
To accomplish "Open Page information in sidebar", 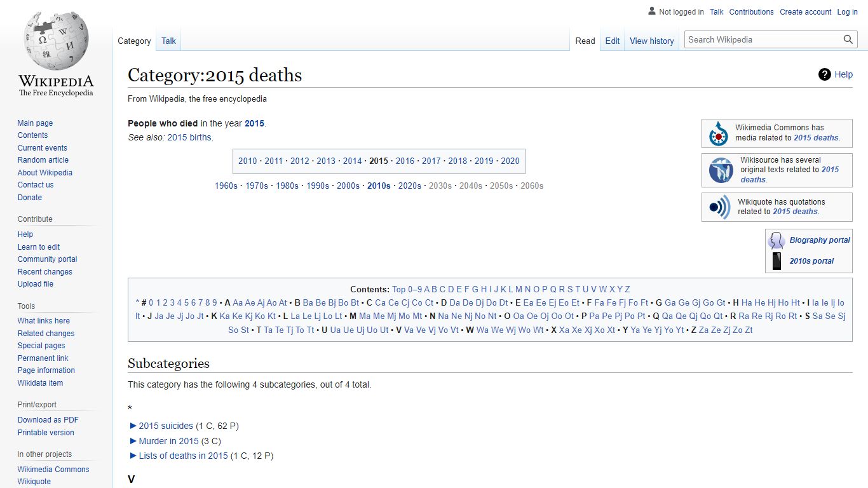I will point(46,370).
